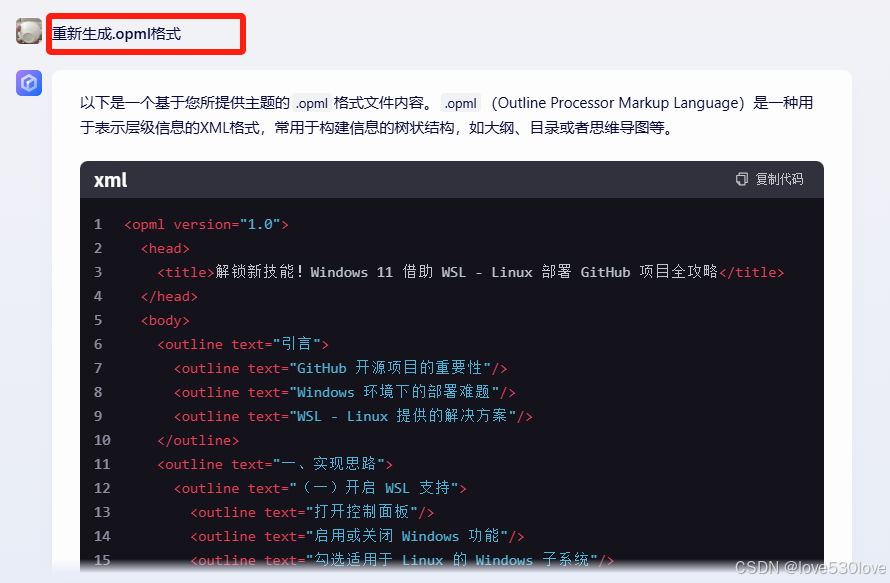Click the line Windows 环境下的部署难题
Image resolution: width=890 pixels, height=583 pixels.
345,392
